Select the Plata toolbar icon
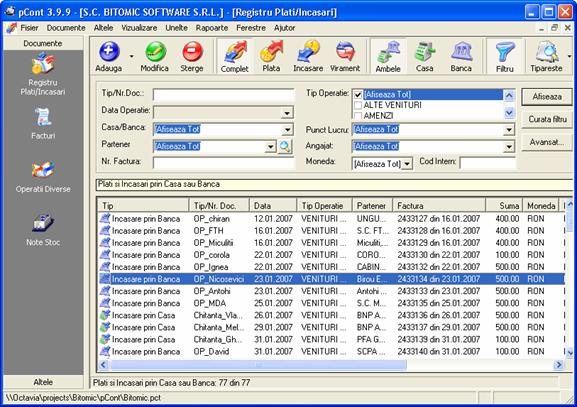The image size is (577, 407). (x=272, y=52)
